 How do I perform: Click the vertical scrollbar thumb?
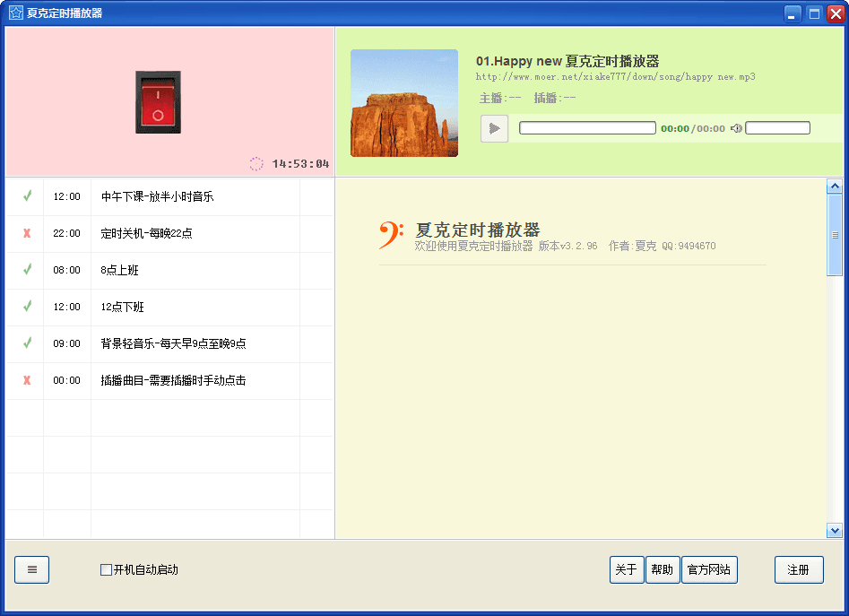pyautogui.click(x=835, y=235)
